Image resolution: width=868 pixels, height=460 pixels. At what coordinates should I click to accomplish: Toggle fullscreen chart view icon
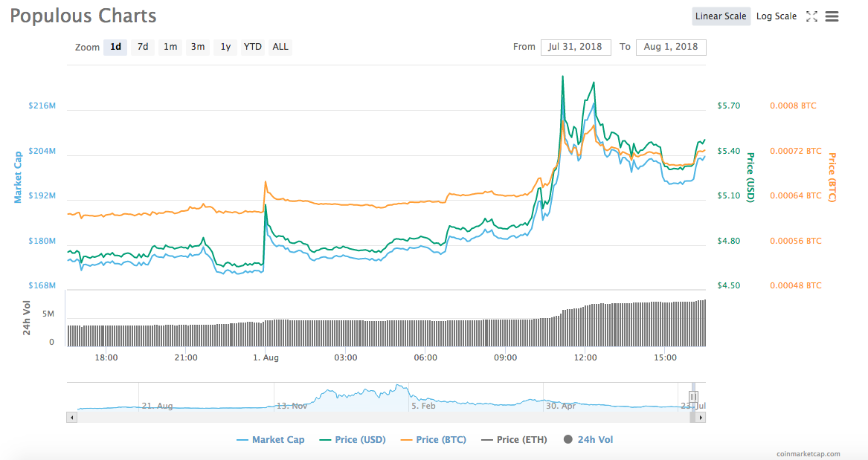pos(811,16)
